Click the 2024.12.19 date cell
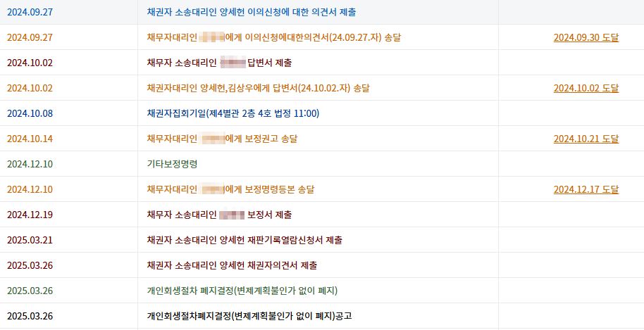 [30, 215]
